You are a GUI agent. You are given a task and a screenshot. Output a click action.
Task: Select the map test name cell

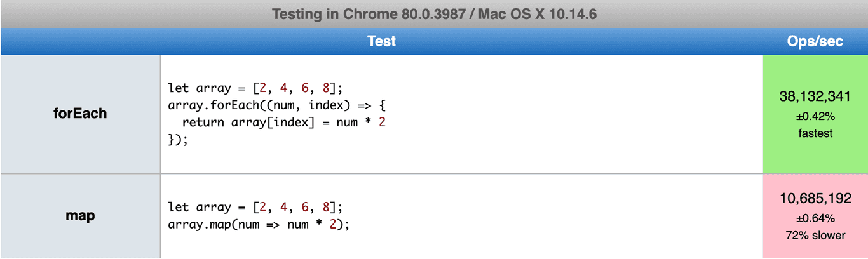[x=80, y=216]
